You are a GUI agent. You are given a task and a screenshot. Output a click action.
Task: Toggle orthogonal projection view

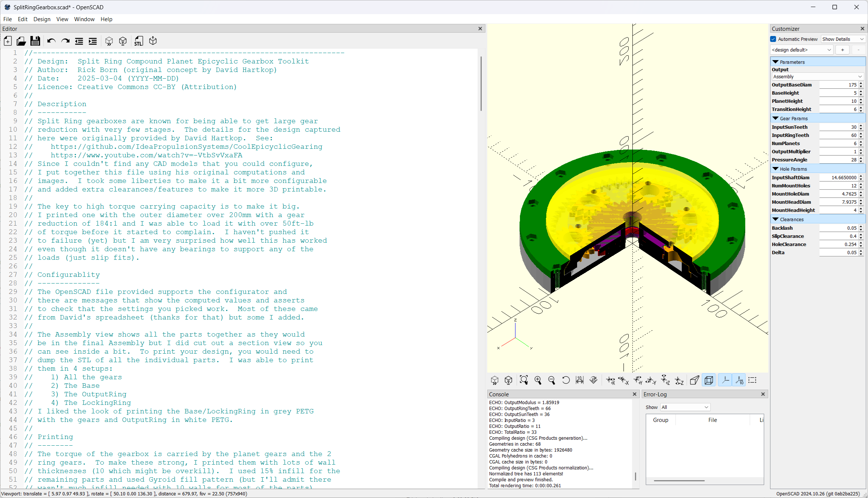(x=709, y=380)
